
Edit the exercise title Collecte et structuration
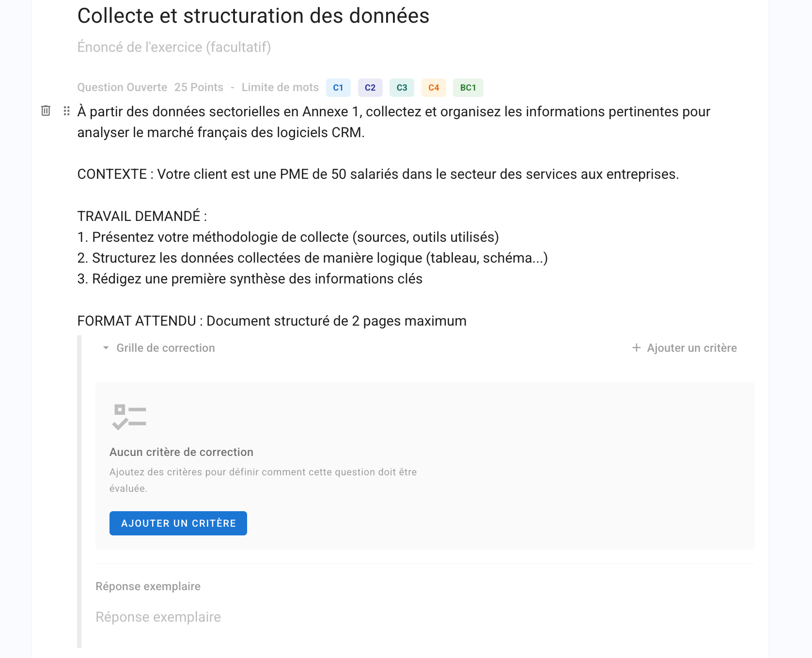(253, 16)
